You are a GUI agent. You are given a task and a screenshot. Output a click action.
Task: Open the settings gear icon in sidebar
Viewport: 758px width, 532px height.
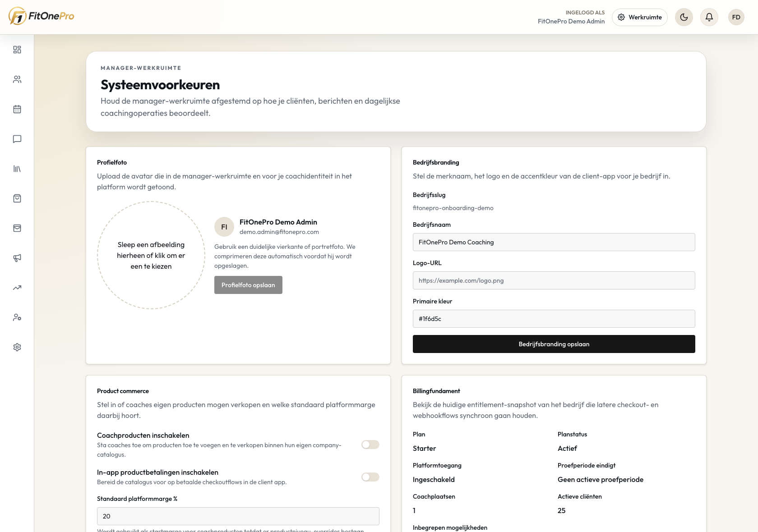pyautogui.click(x=17, y=347)
